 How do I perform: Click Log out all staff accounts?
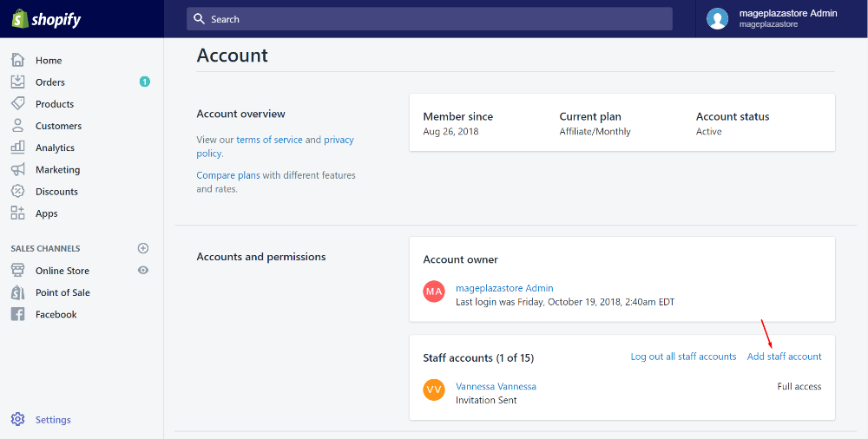684,357
